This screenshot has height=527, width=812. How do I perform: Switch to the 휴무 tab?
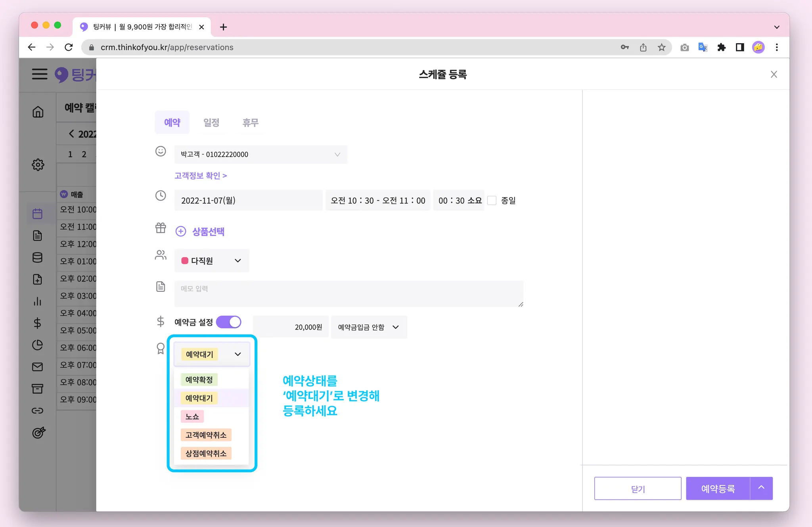(x=250, y=123)
